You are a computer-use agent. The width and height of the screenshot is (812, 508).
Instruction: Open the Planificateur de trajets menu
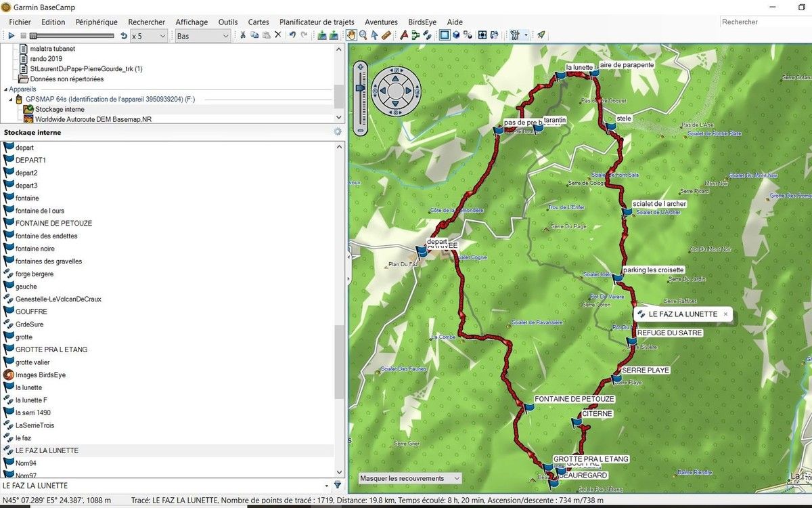point(317,22)
